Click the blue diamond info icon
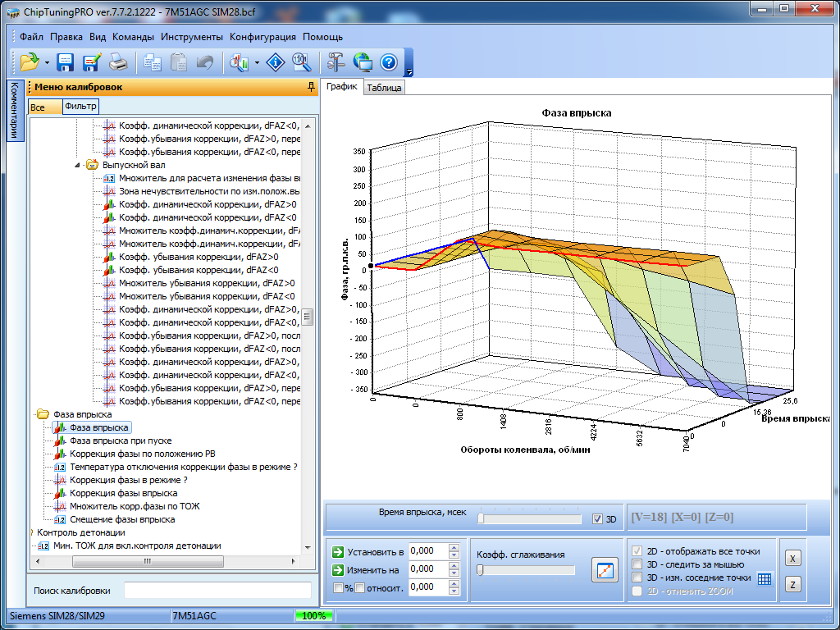Viewport: 840px width, 630px height. point(276,62)
